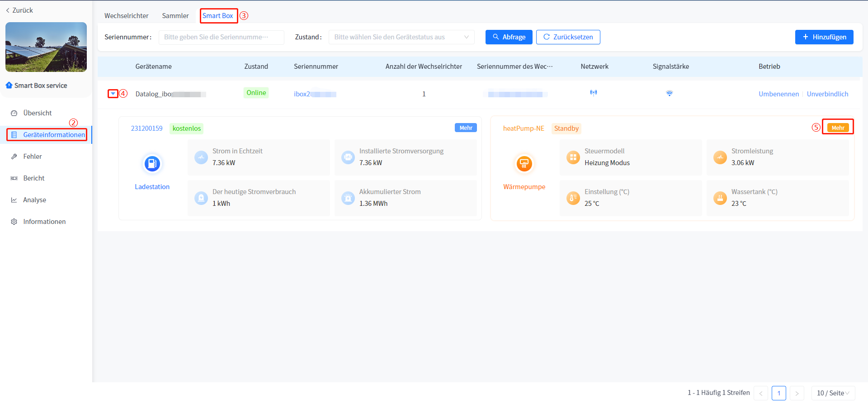Click the Der heutige Stromverbrauch icon

coord(201,198)
